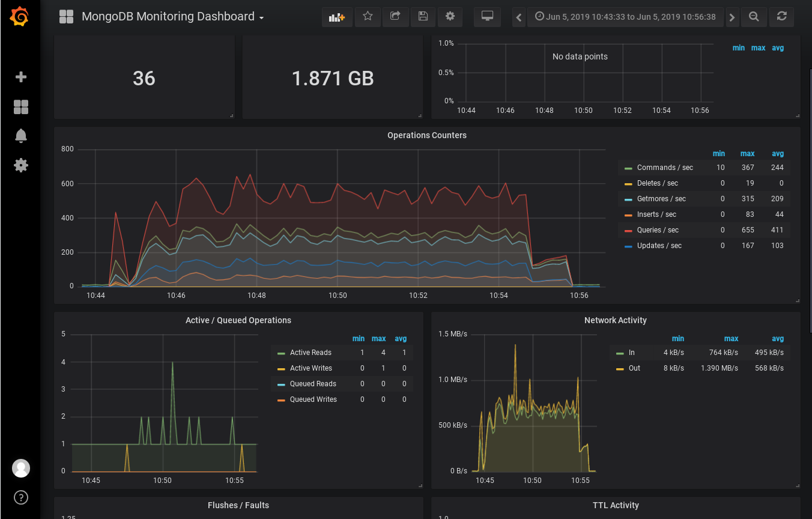Open the Alerting bell icon

coord(21,136)
